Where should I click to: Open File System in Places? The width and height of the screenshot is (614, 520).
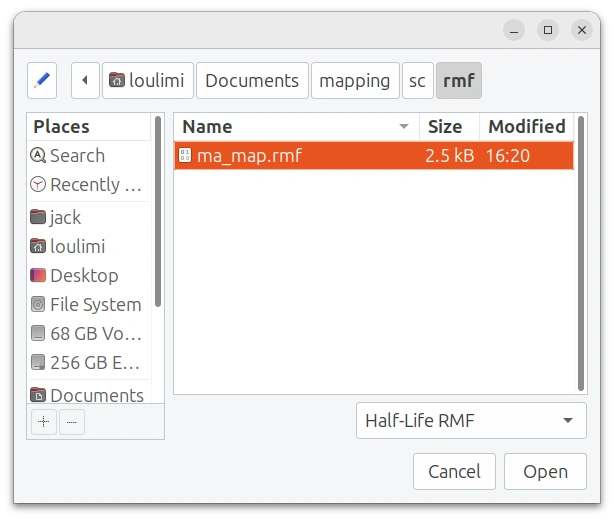pyautogui.click(x=89, y=304)
